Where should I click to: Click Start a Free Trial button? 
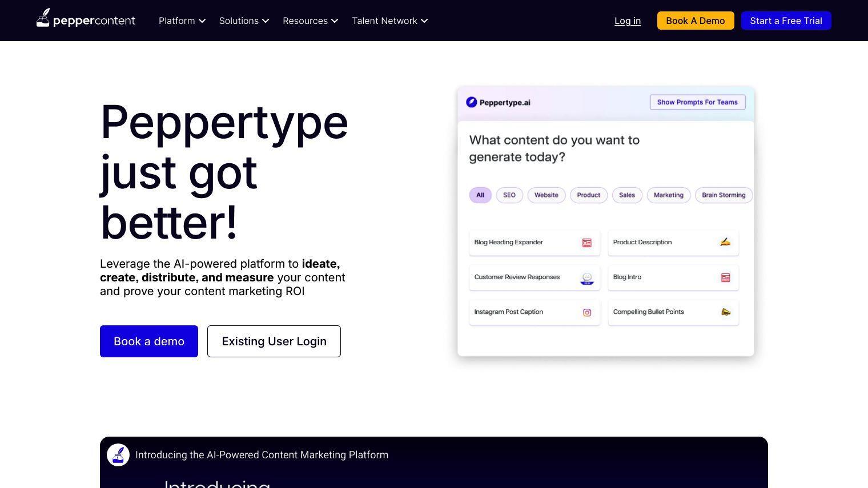786,21
